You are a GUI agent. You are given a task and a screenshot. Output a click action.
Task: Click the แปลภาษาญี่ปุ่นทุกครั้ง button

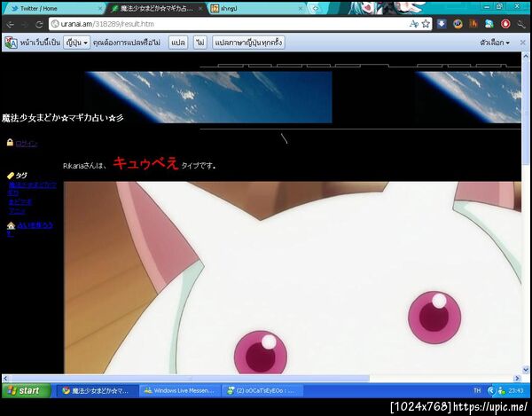(248, 43)
